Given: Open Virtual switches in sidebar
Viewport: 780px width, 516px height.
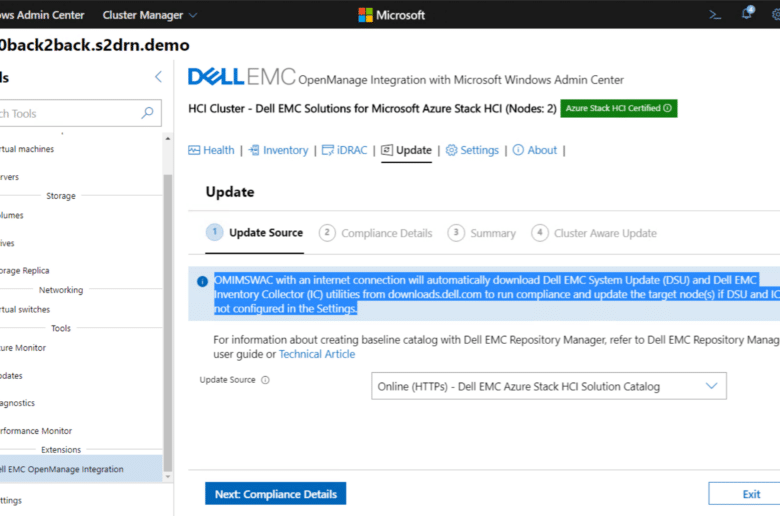Looking at the screenshot, I should click(x=25, y=310).
